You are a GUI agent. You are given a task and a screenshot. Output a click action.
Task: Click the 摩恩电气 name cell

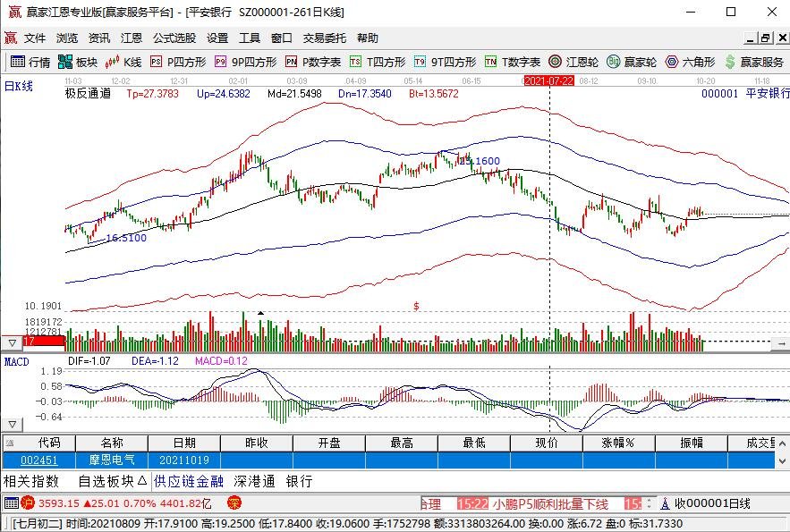coord(112,460)
